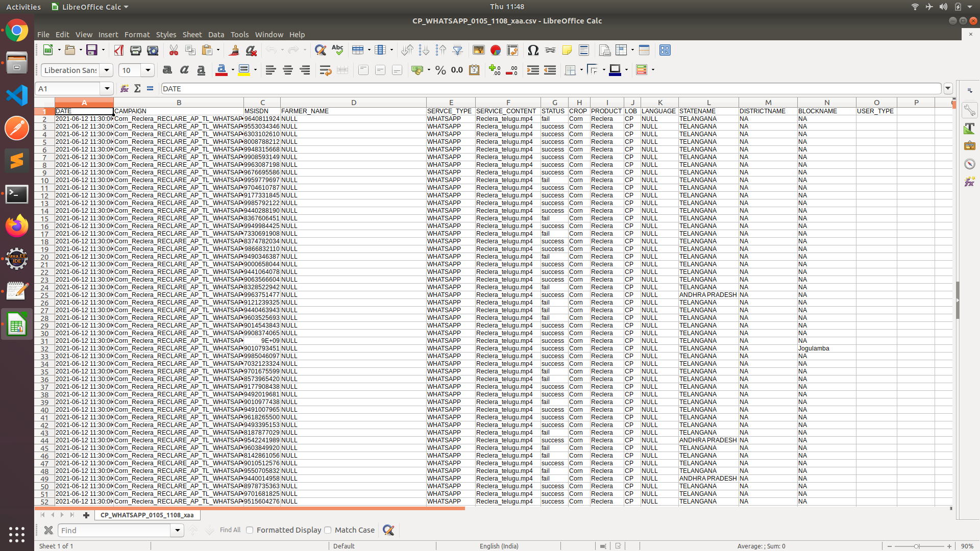Open font color dropdown arrow
980x551 pixels.
(233, 70)
